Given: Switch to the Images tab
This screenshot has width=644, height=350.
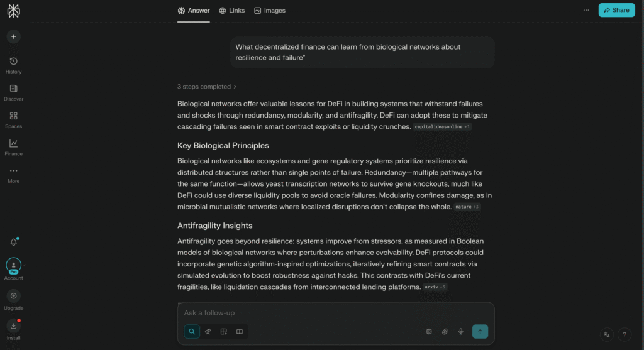Looking at the screenshot, I should point(270,11).
